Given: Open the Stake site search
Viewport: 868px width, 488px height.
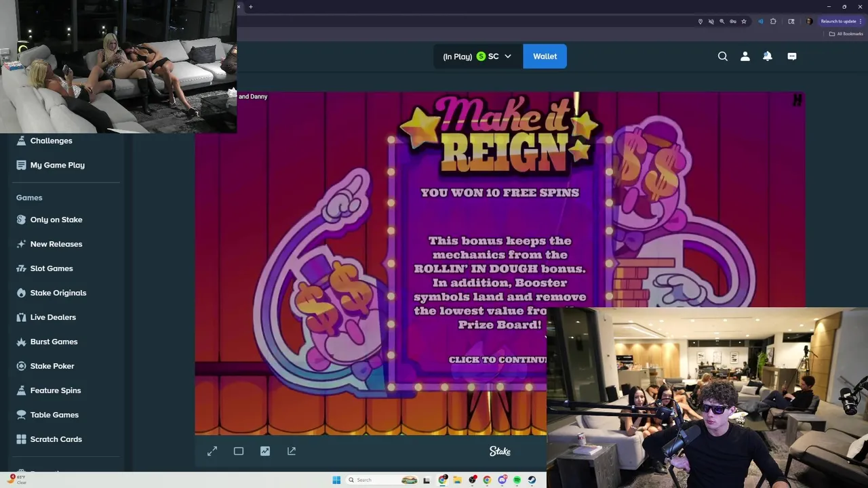Looking at the screenshot, I should (x=723, y=56).
